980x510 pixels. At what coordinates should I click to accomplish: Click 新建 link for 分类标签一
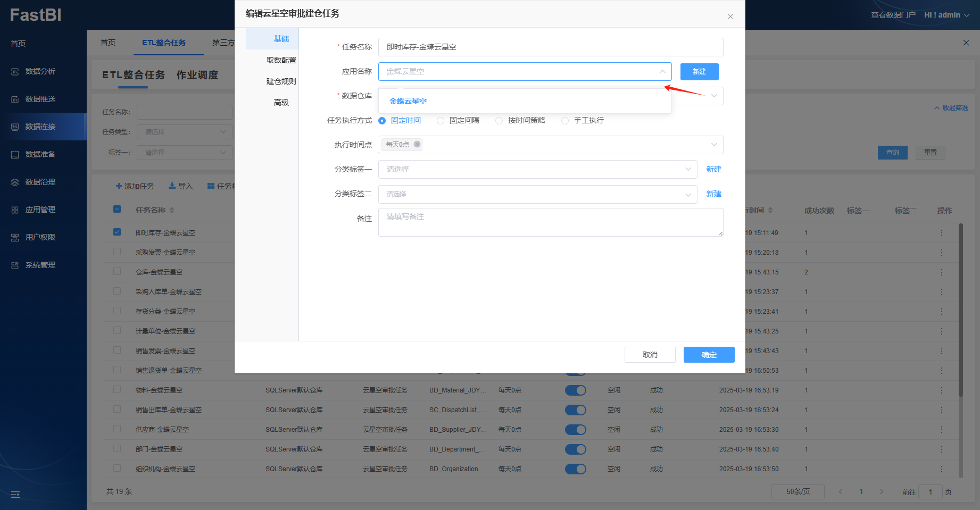[714, 169]
